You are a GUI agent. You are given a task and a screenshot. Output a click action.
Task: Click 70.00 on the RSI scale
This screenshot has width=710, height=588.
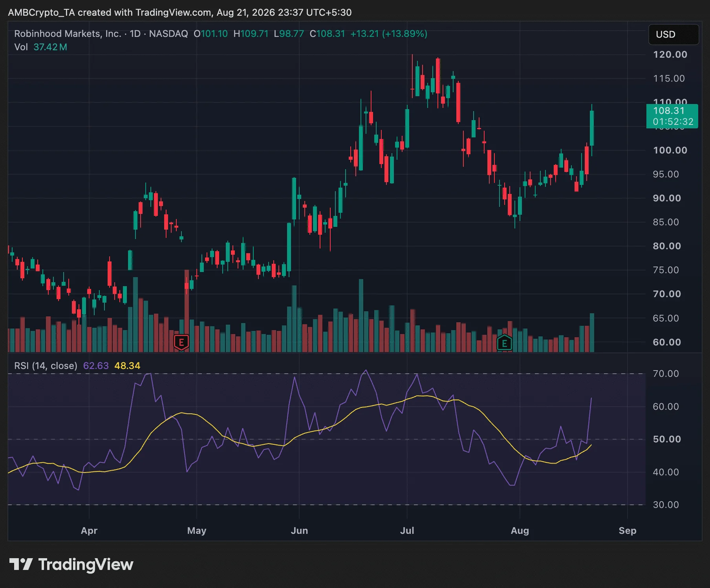click(666, 374)
